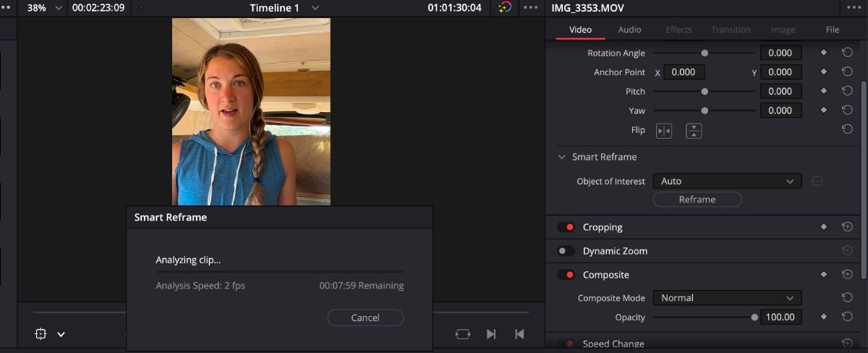
Task: Collapse the Smart Reframe section
Action: click(561, 157)
